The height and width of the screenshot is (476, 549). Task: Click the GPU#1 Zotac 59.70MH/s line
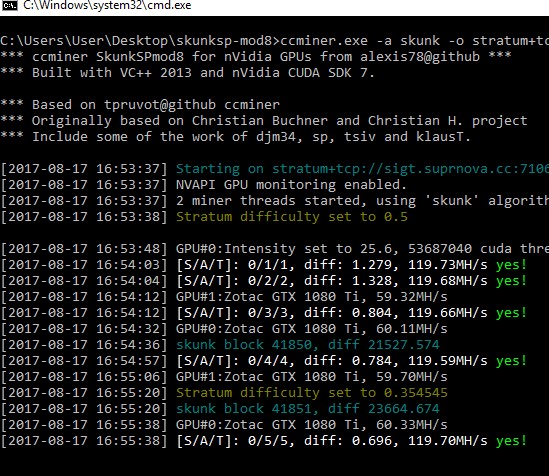click(224, 377)
